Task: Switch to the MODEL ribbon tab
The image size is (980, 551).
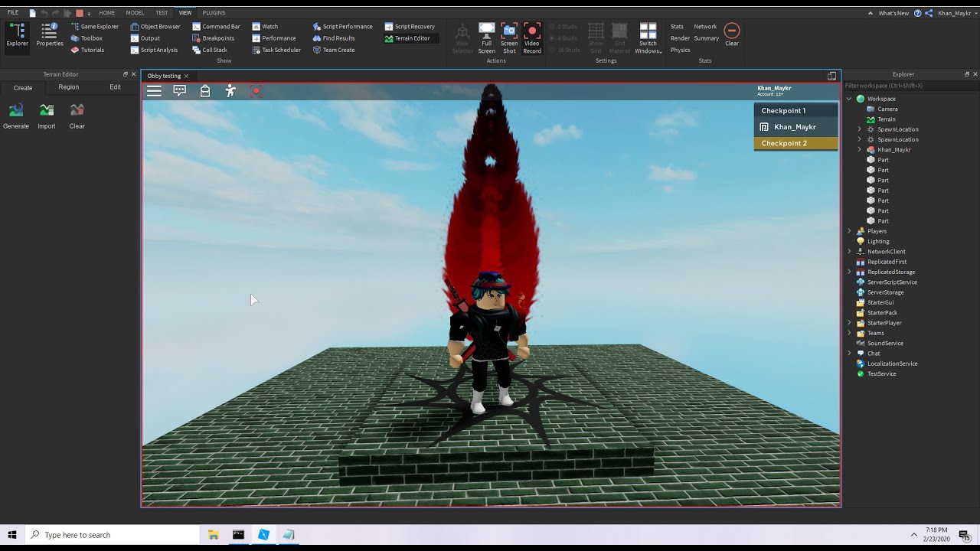Action: coord(135,13)
